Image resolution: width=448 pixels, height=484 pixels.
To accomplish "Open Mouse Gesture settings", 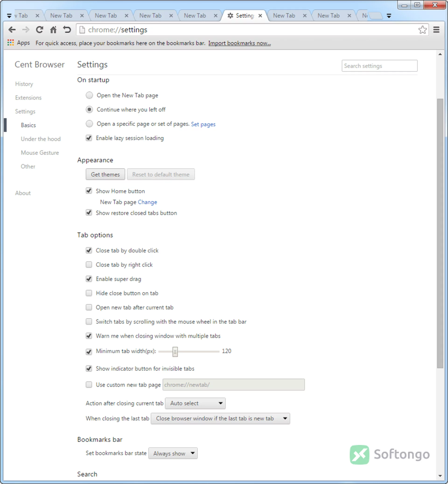I will click(40, 153).
